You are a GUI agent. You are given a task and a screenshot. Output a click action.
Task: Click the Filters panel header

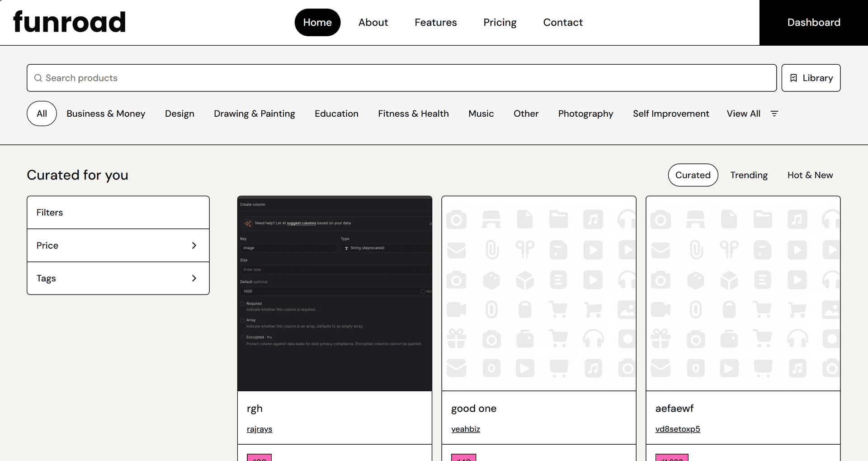118,212
